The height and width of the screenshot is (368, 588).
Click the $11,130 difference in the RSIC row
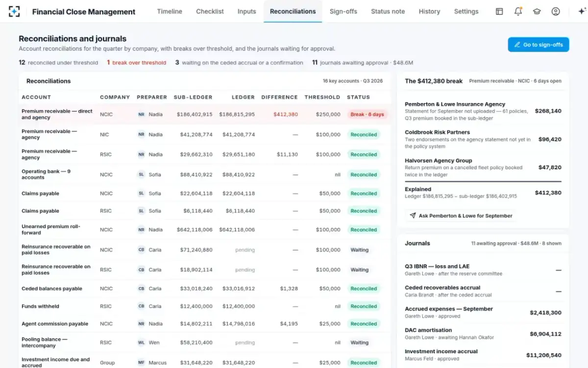point(287,155)
